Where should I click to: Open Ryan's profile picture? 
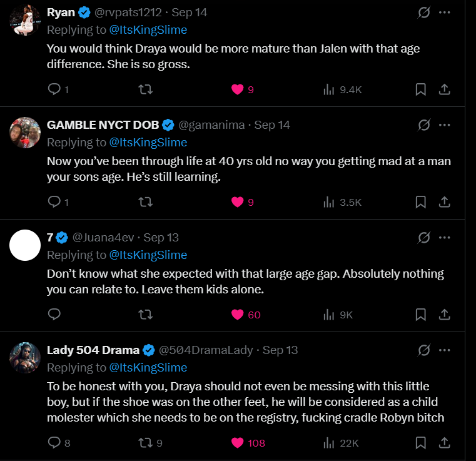pos(26,20)
